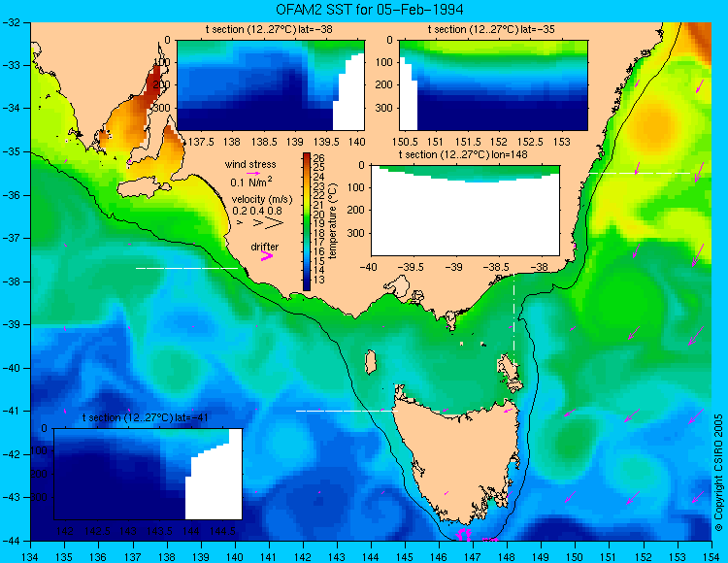Click the wind stress arrow sample in legend
This screenshot has height=563, width=728.
point(253,173)
